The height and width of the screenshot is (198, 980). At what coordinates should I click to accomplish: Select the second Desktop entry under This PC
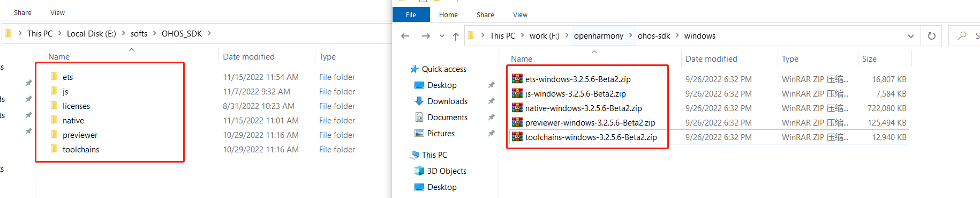(442, 187)
